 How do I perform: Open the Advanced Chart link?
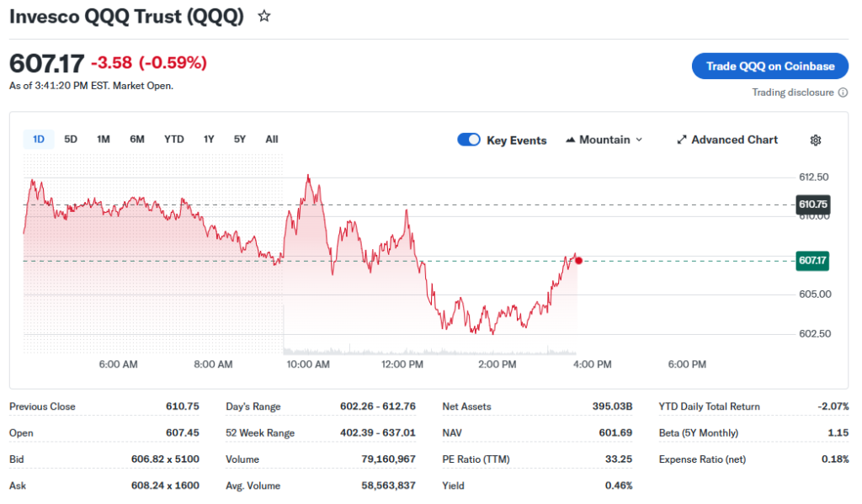point(734,140)
